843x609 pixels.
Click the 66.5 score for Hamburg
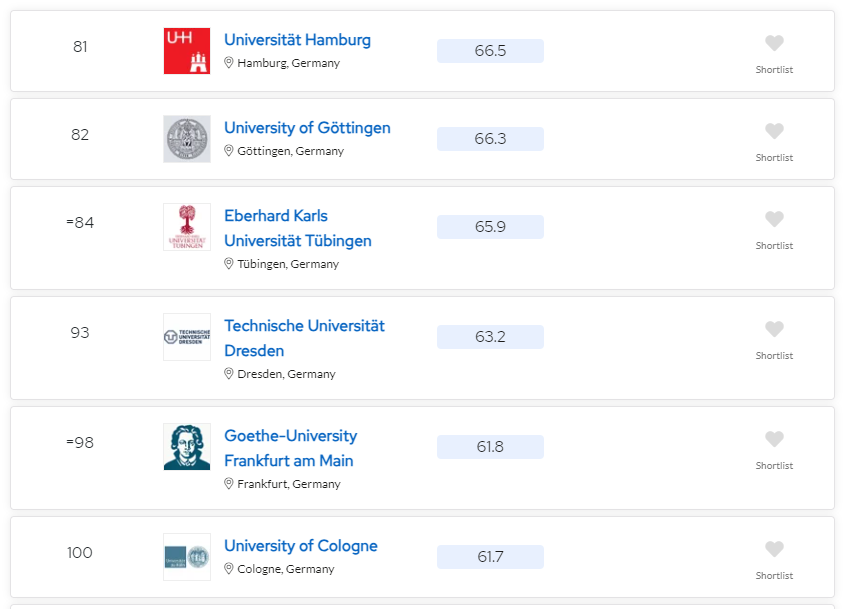pyautogui.click(x=490, y=51)
